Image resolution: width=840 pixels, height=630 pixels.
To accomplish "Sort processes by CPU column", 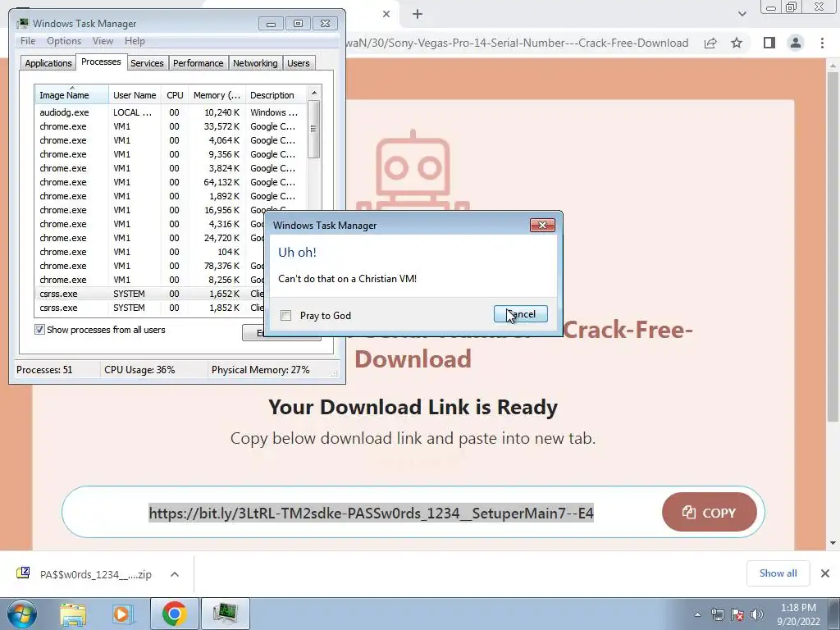I will click(x=175, y=95).
